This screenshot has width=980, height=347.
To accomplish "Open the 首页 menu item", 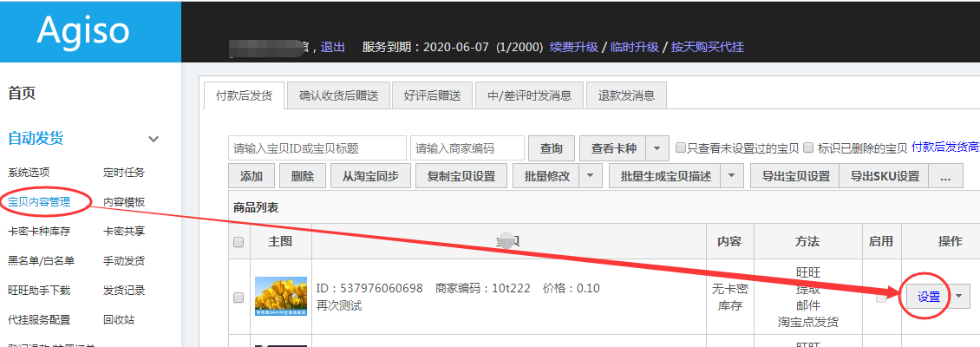I will [x=22, y=94].
